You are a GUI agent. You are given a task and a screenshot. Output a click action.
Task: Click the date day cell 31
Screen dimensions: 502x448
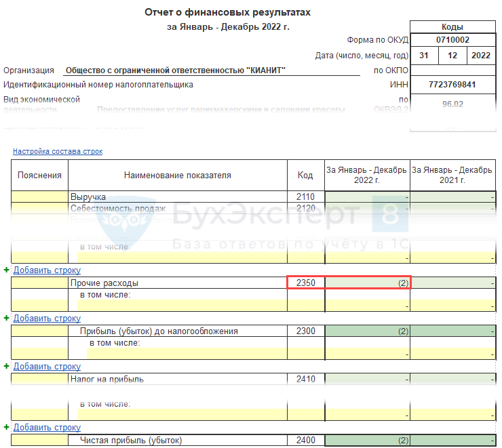coord(424,56)
